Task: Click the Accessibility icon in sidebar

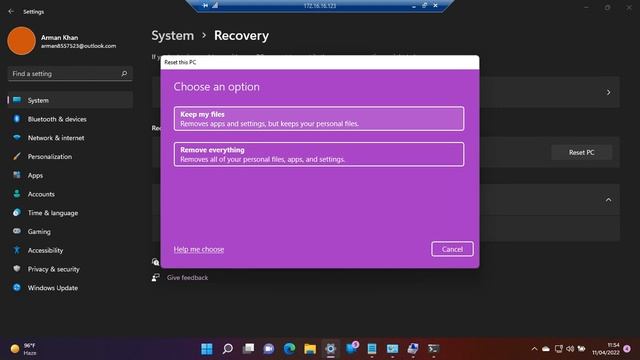Action: point(17,250)
